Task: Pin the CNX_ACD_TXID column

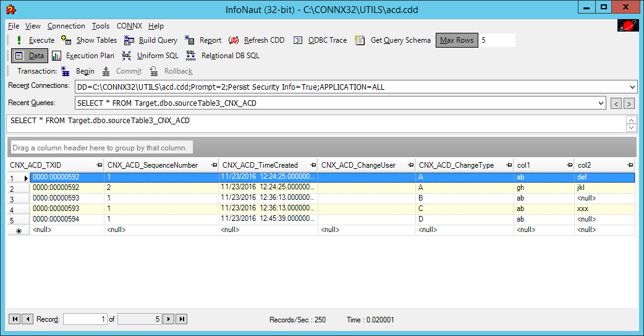Action: [99, 165]
